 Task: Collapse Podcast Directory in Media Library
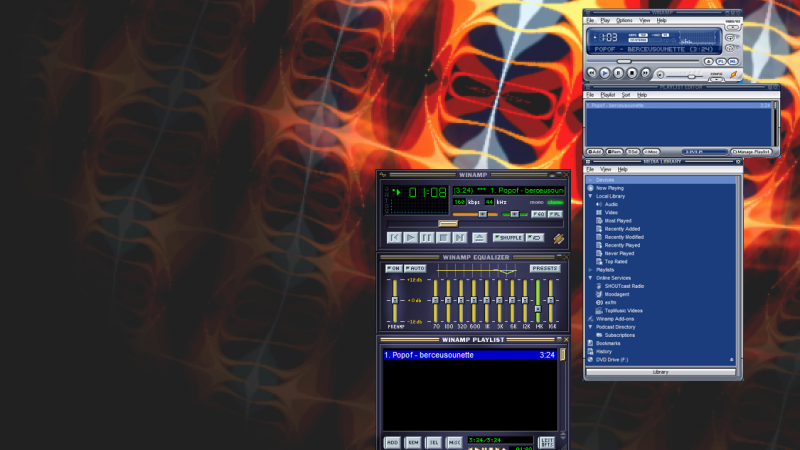coord(590,327)
